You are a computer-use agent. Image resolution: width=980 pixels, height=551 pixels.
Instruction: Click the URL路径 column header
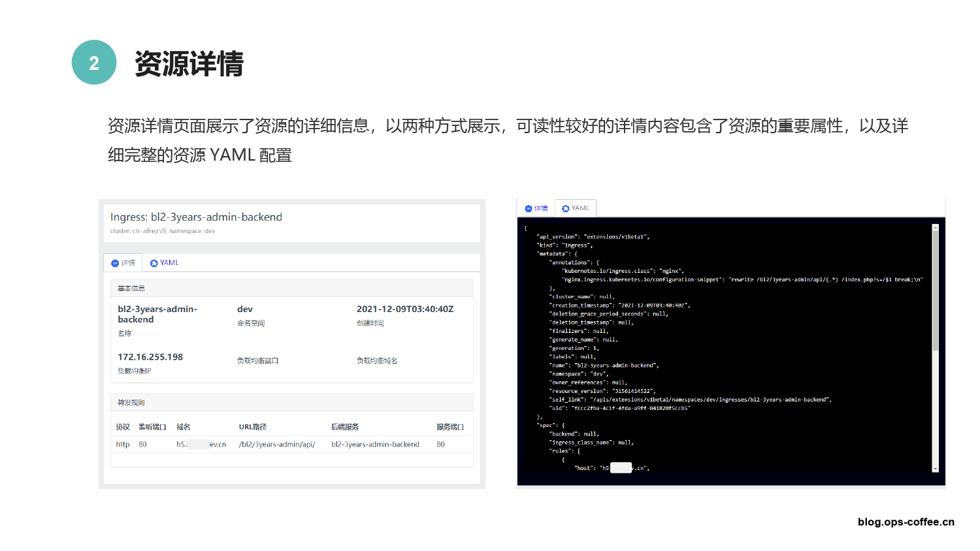(252, 427)
